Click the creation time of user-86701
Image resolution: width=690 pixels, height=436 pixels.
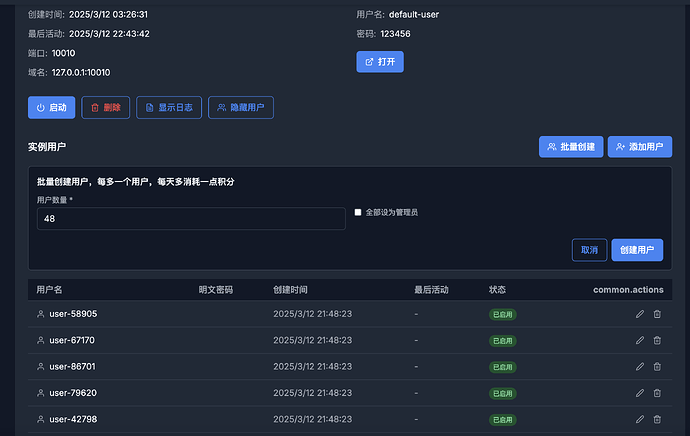312,366
